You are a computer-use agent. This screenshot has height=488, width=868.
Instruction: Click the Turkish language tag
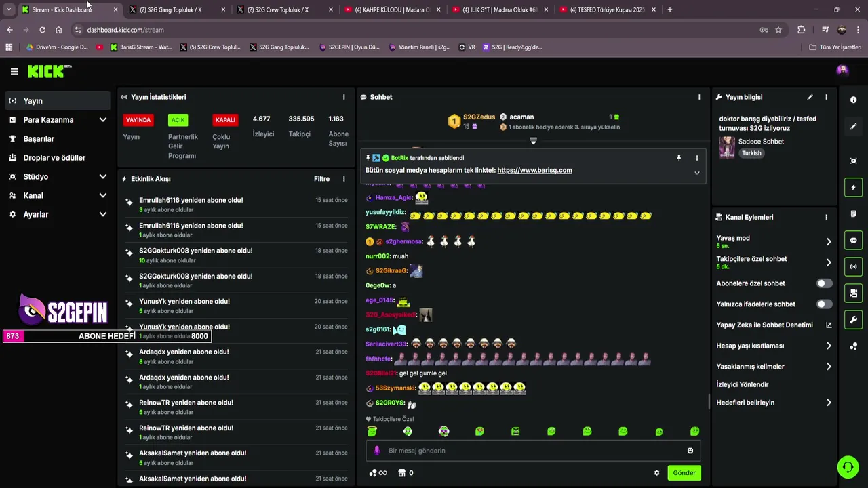click(751, 153)
